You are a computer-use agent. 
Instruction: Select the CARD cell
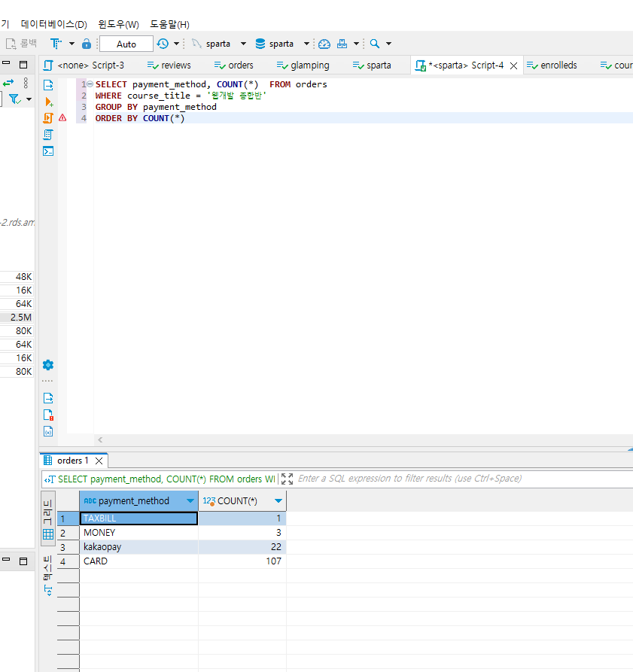(138, 561)
